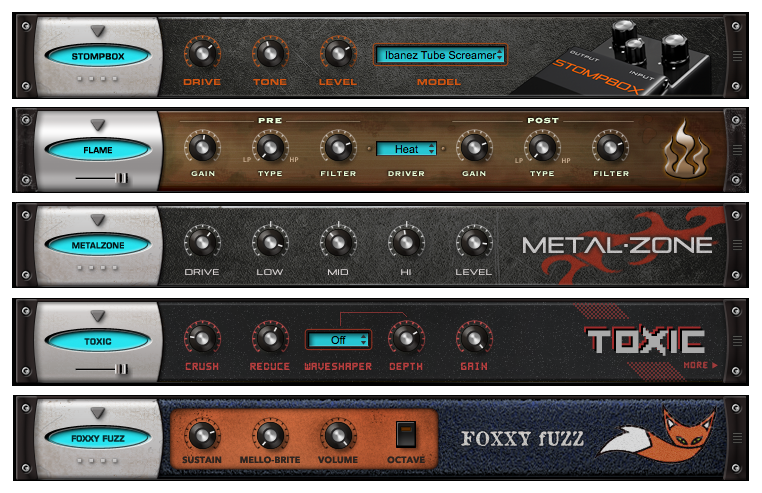Click the Toxic CRUSH knob

(x=202, y=338)
